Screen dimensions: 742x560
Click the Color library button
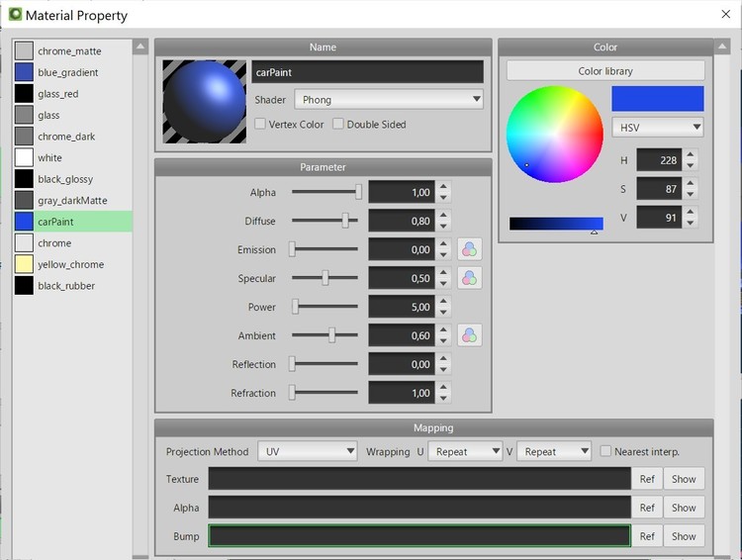[x=605, y=71]
